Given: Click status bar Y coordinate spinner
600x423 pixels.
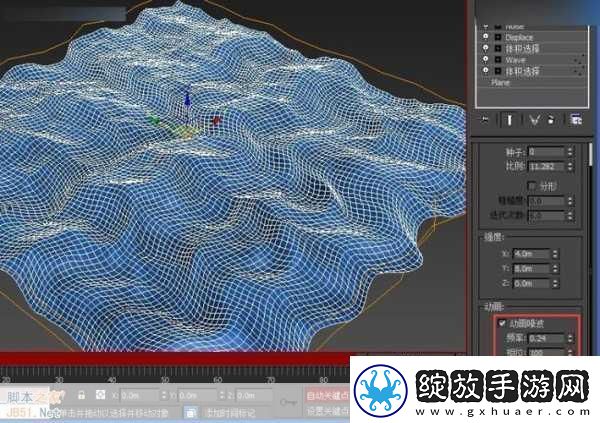Looking at the screenshot, I should click(222, 395).
